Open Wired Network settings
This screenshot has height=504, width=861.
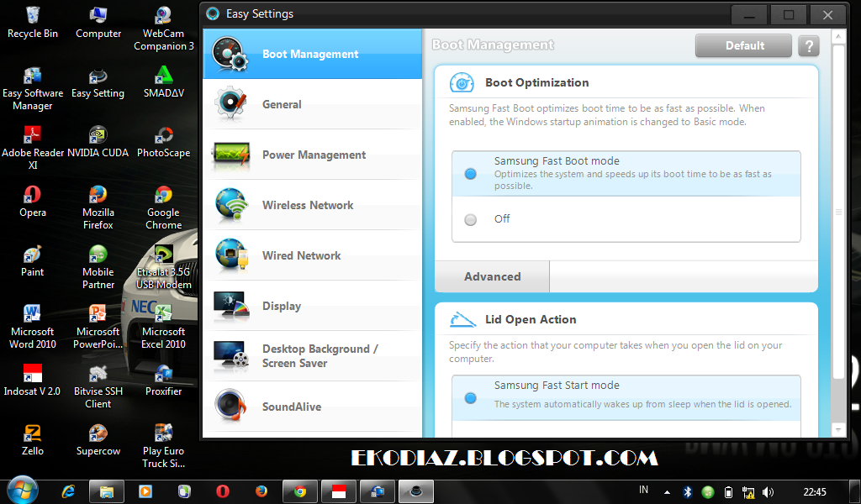[x=312, y=255]
